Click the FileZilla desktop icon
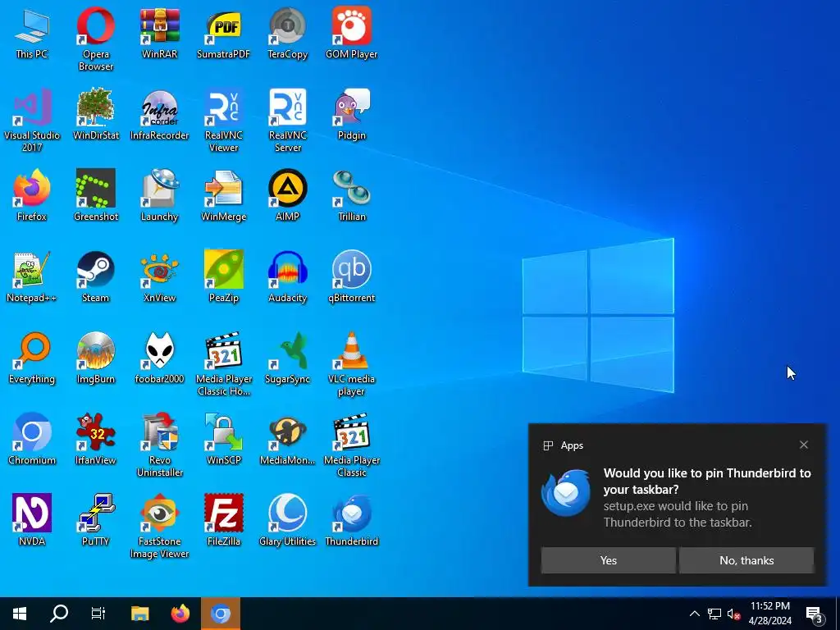The height and width of the screenshot is (630, 840). (223, 520)
